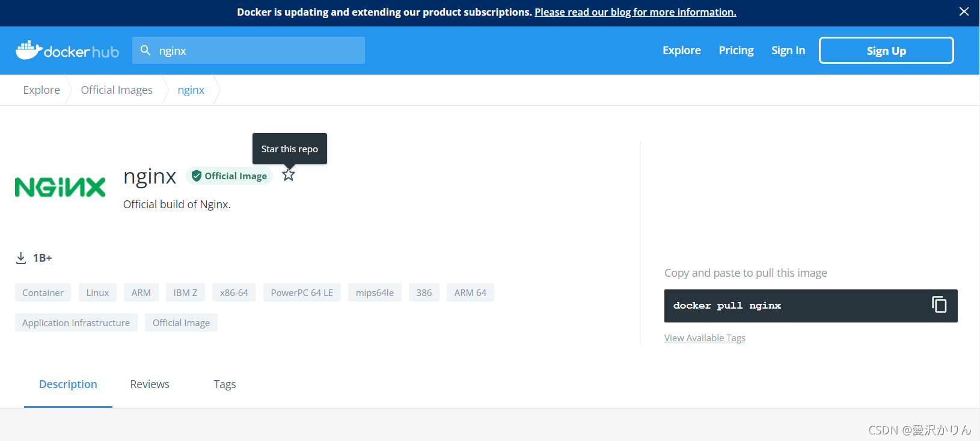Select the Container tag chip
The width and height of the screenshot is (980, 441).
click(43, 292)
